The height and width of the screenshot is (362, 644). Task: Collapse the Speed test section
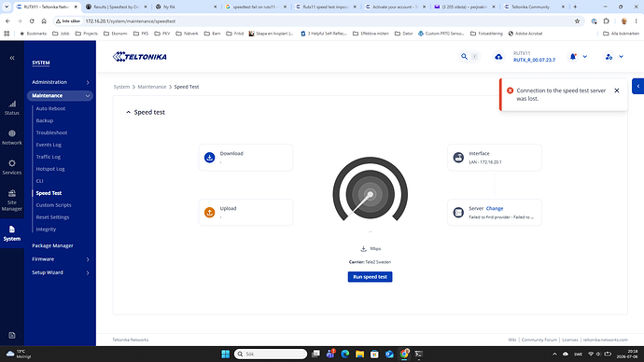point(128,112)
